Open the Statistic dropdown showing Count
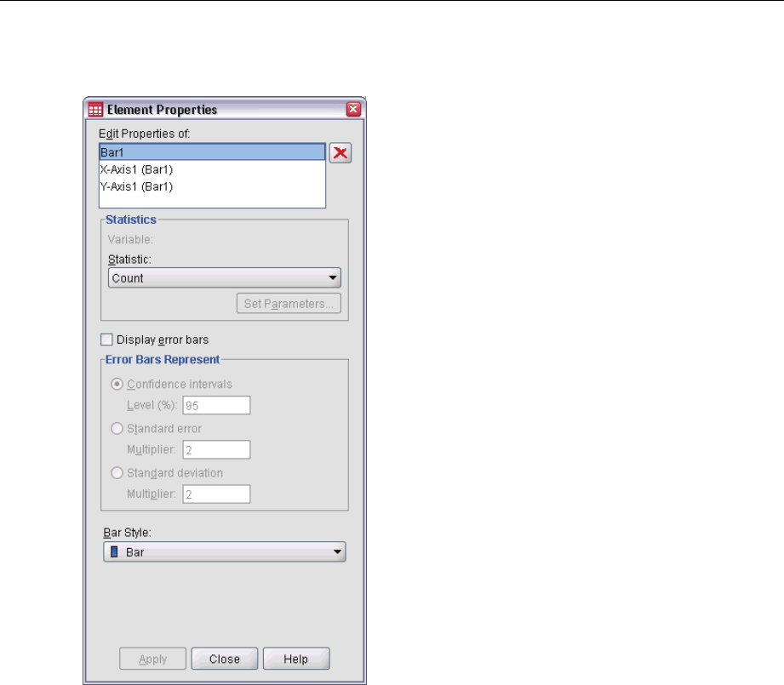 (225, 277)
